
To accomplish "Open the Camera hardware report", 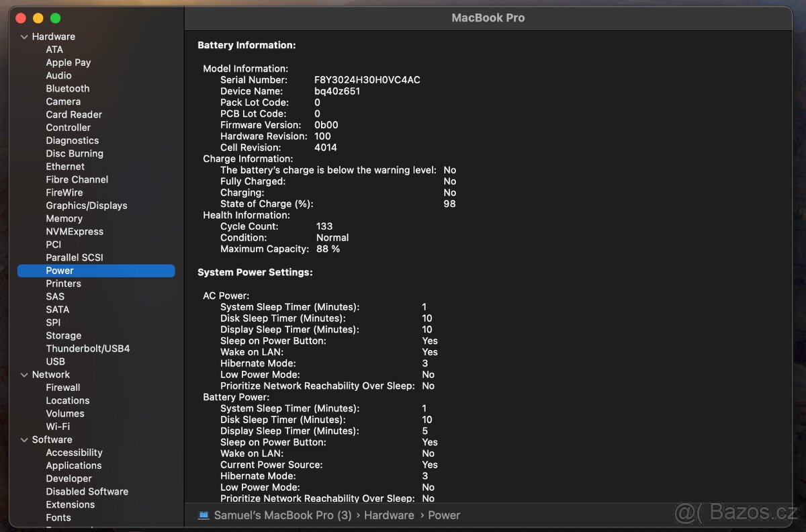I will (x=63, y=101).
